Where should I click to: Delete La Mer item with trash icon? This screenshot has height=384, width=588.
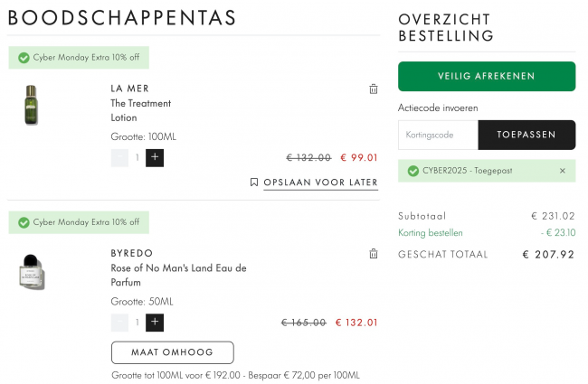click(x=374, y=89)
